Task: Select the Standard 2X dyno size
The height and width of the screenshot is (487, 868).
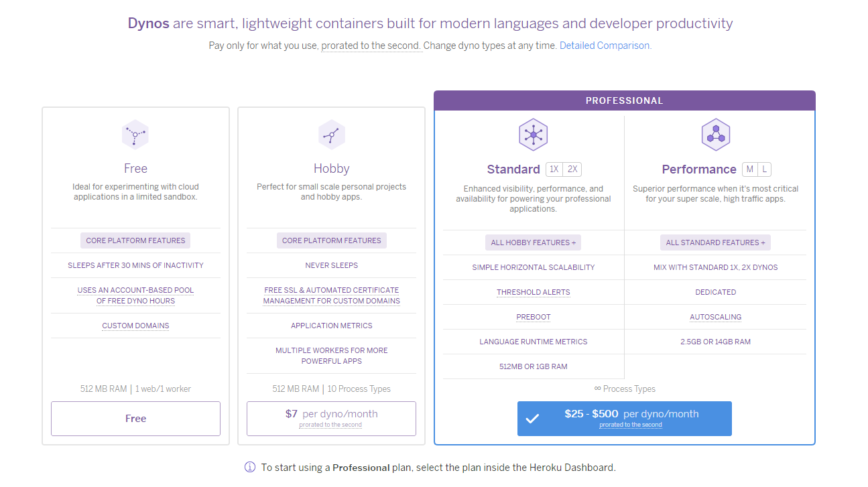Action: [572, 169]
